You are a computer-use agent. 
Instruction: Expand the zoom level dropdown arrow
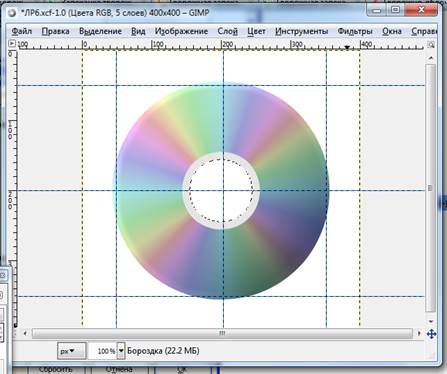tap(121, 351)
